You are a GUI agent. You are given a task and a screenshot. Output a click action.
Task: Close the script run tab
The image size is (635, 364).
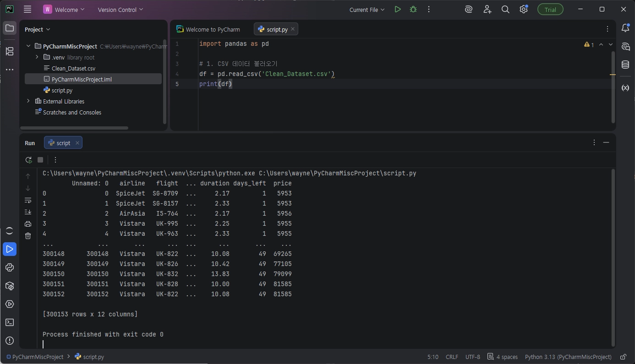[77, 143]
